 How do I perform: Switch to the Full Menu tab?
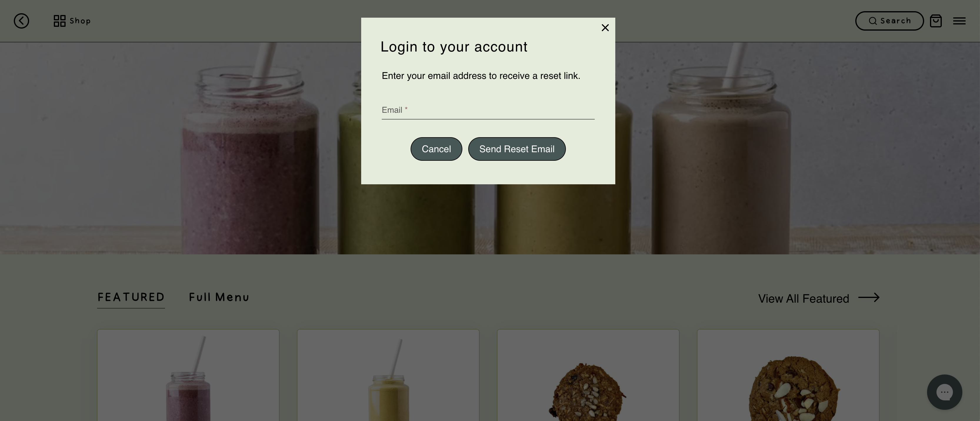point(219,297)
